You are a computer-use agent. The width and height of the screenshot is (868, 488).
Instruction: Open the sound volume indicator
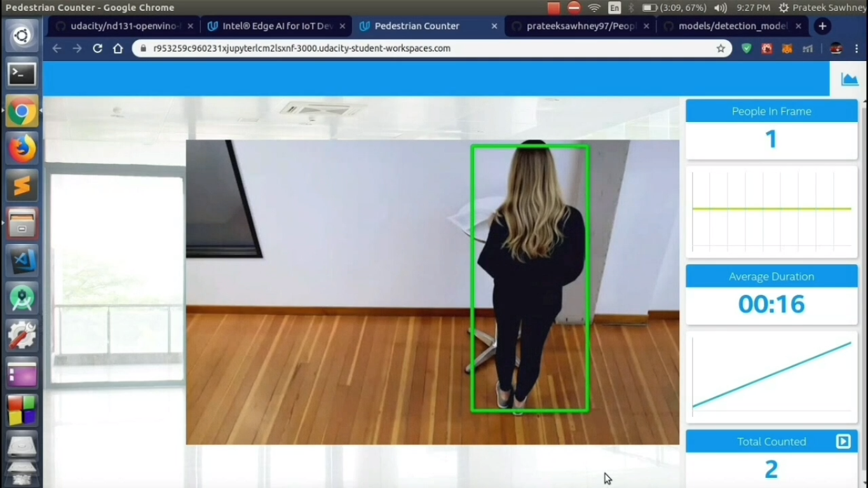(x=720, y=8)
